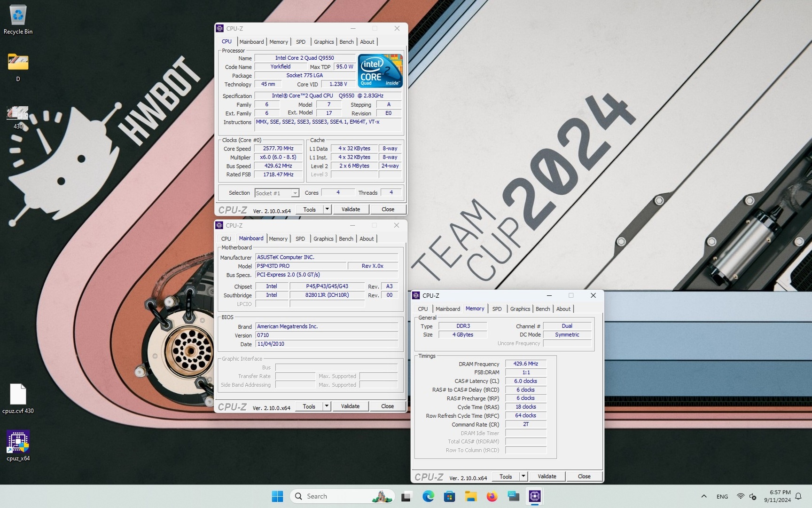This screenshot has width=812, height=508.
Task: Click the Tools button in the Mainboard window
Action: (309, 406)
